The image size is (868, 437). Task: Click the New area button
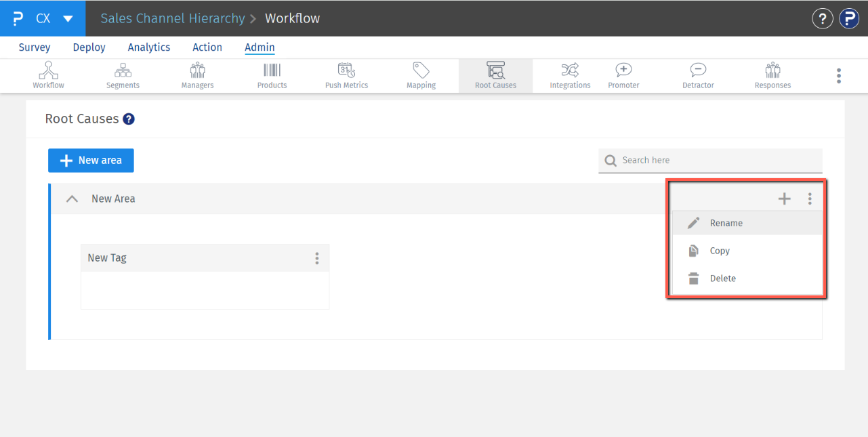pos(91,161)
